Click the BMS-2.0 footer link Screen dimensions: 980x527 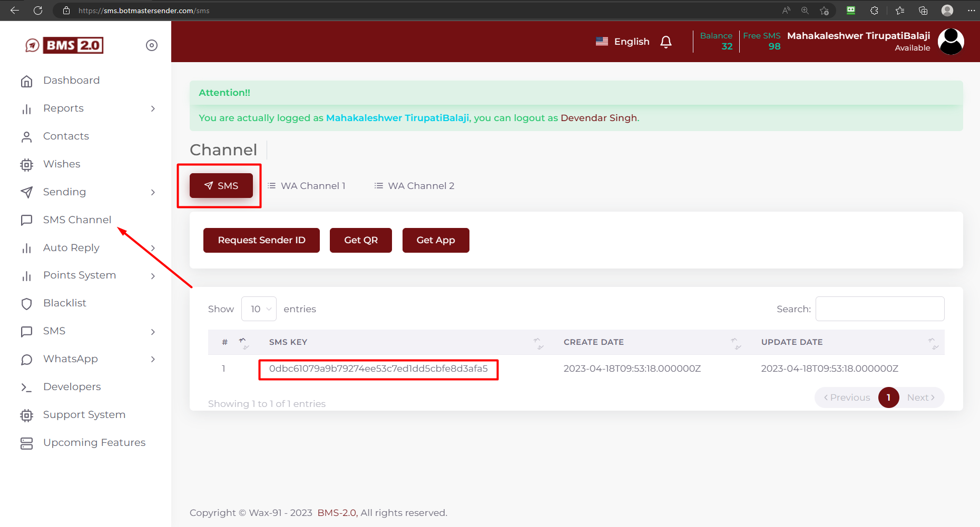337,513
